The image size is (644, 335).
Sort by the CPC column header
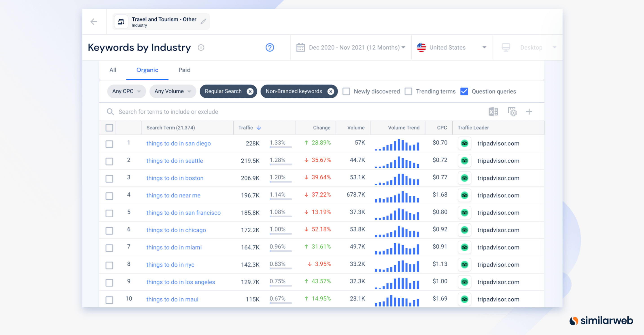click(x=442, y=128)
